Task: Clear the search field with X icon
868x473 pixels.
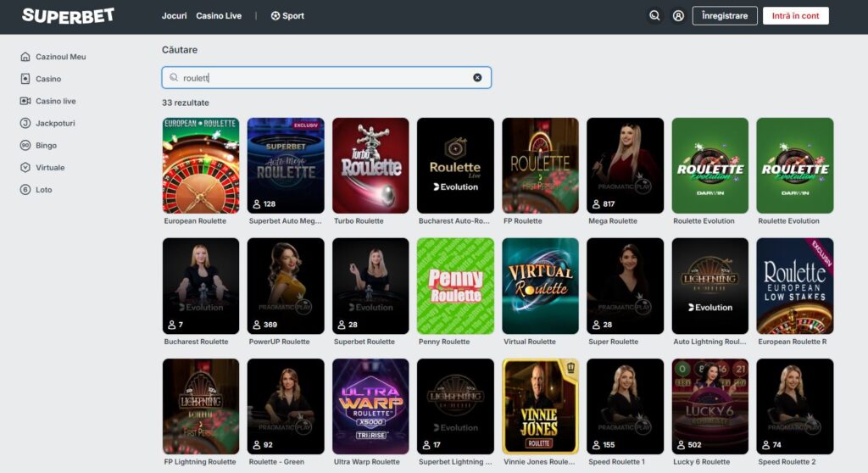Action: click(x=477, y=77)
